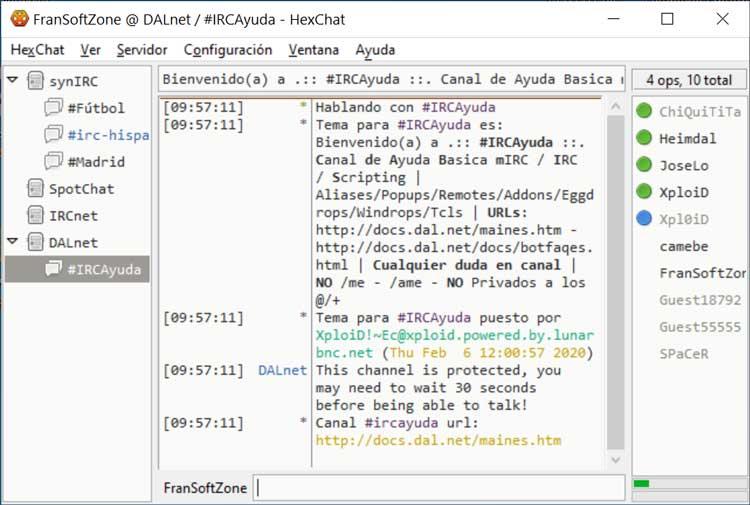Viewport: 750px width, 505px height.
Task: Click the chat scrollbar up arrow
Action: (x=616, y=106)
